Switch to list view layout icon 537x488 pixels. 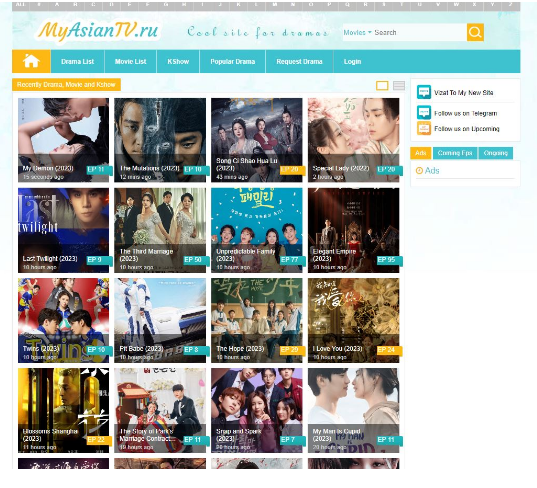[x=399, y=86]
